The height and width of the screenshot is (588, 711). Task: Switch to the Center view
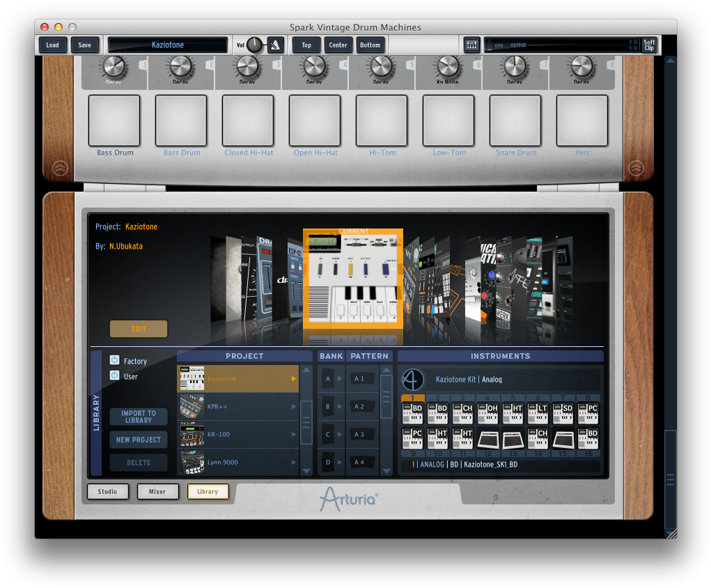pyautogui.click(x=338, y=45)
